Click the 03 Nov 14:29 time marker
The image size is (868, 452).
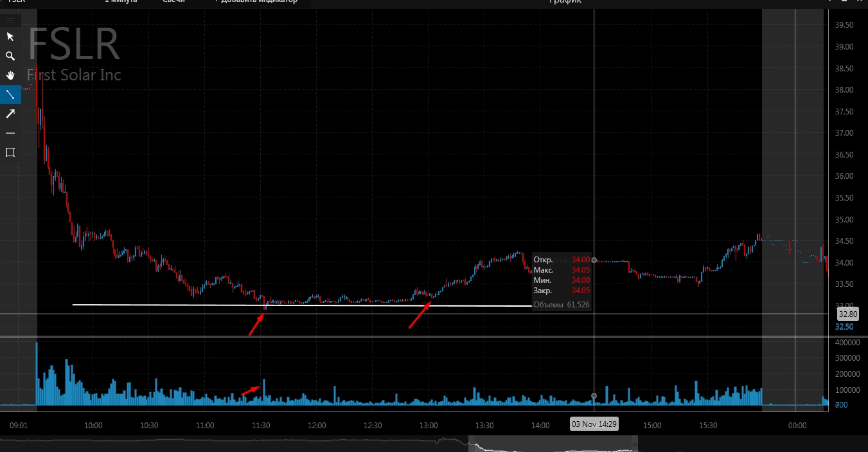594,424
